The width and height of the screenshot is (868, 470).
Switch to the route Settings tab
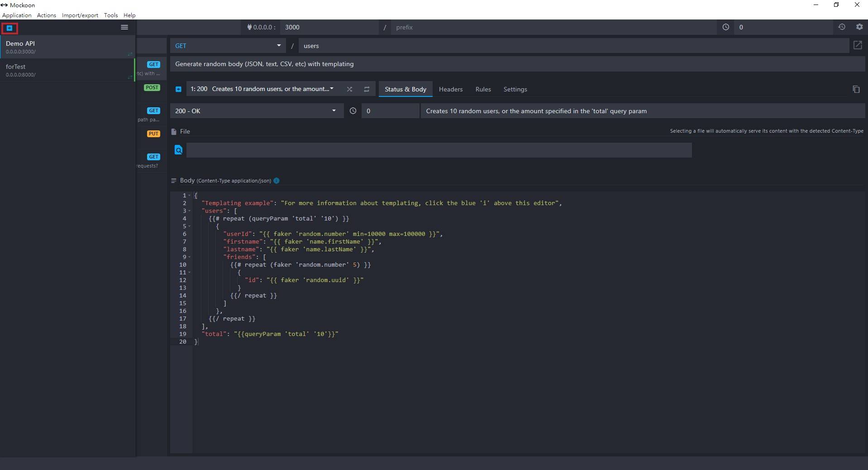[x=515, y=89]
